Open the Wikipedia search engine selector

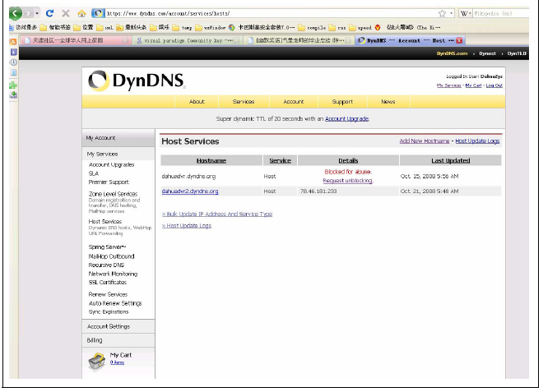(x=465, y=13)
